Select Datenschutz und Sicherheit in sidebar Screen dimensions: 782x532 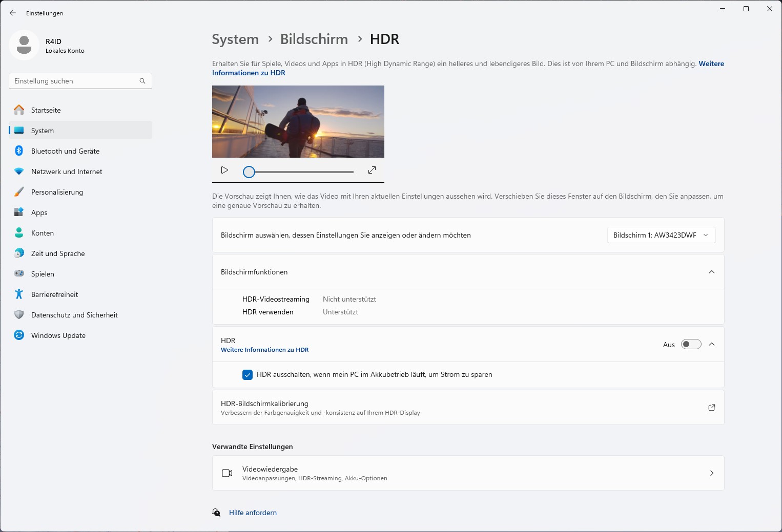74,315
